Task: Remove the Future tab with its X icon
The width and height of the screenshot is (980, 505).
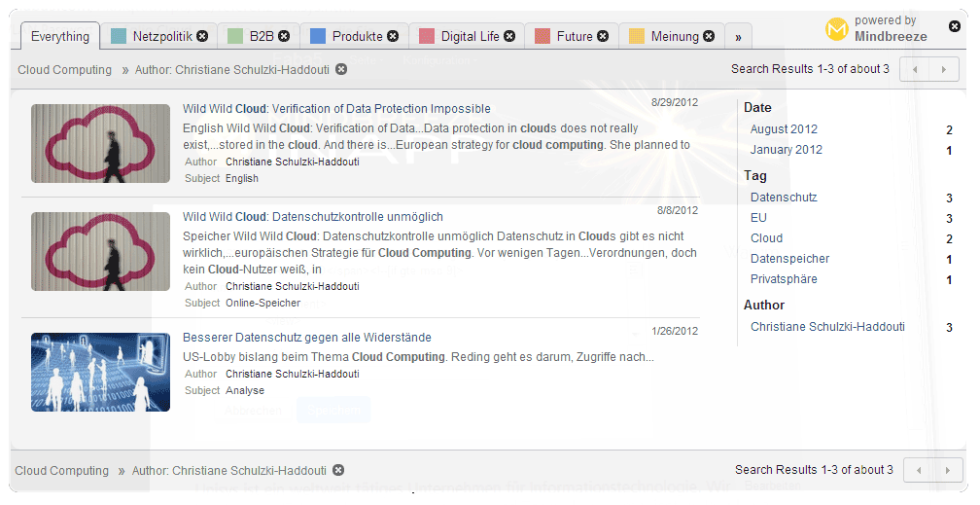Action: pos(603,36)
